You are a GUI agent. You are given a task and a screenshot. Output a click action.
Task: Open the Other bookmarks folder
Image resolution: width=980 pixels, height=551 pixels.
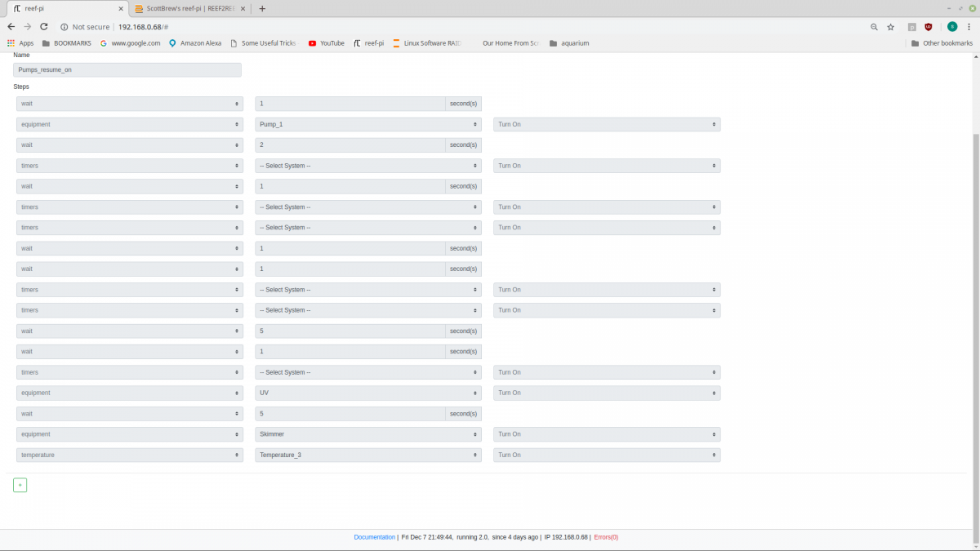pos(942,43)
